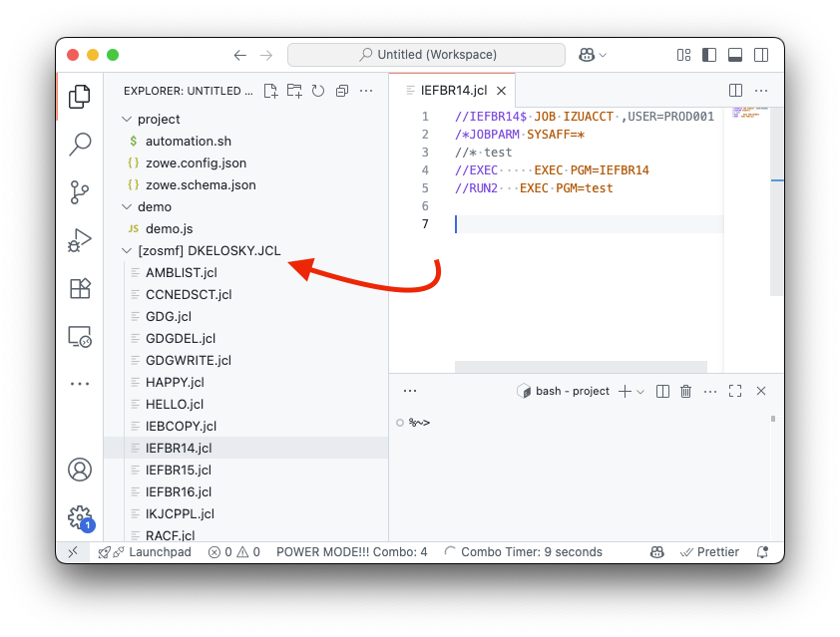Open the Extensions view
Image resolution: width=840 pixels, height=637 pixels.
(80, 287)
